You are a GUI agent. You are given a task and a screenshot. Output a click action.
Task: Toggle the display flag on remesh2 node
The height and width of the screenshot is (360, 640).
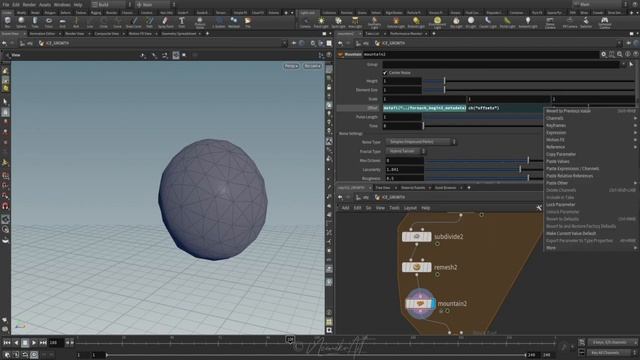[x=429, y=267]
